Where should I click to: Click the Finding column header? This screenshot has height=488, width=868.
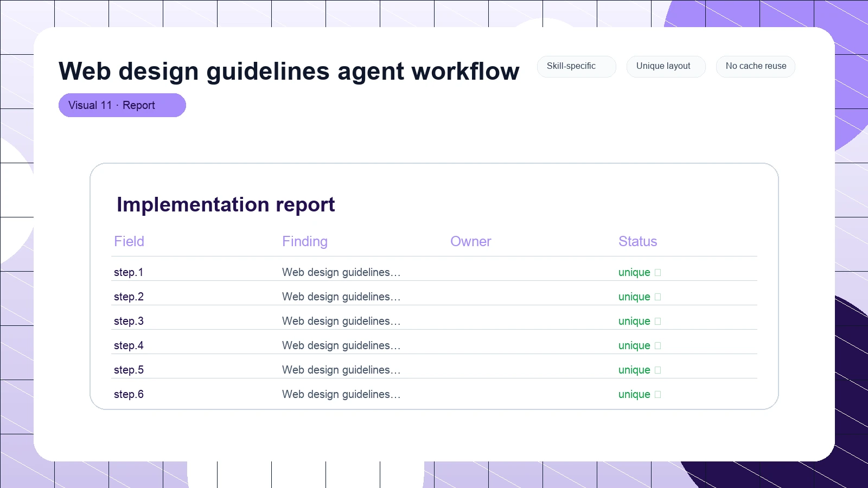point(305,241)
